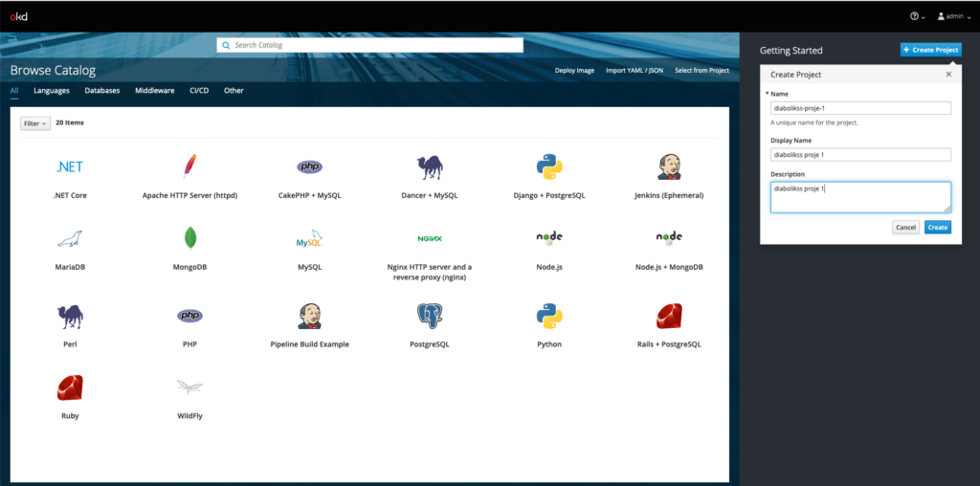The width and height of the screenshot is (980, 486).
Task: Open the Node.js + MongoDB icon
Action: (x=669, y=237)
